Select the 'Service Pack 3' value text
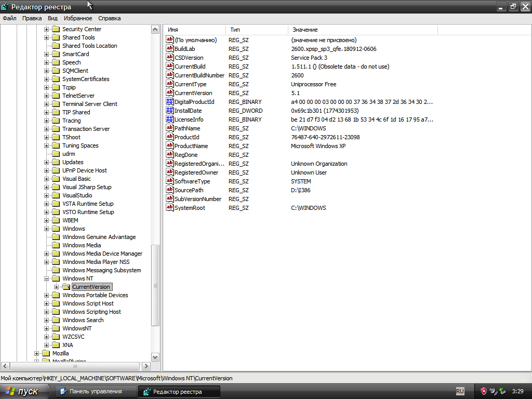Screen dimensions: 532x399 tap(309, 58)
